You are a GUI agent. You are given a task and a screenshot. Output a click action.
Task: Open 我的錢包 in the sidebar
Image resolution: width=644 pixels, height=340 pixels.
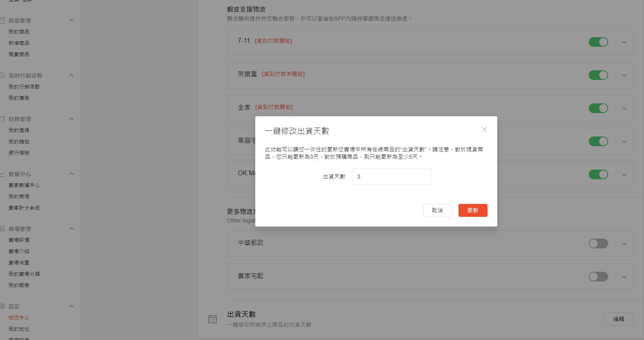tap(19, 142)
